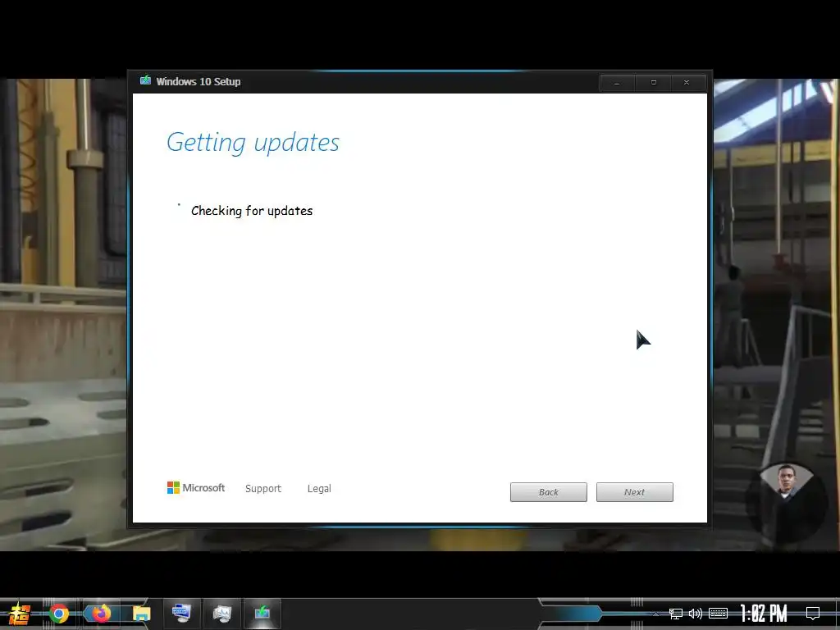Click the "Checking for updates" text
840x630 pixels.
click(252, 211)
